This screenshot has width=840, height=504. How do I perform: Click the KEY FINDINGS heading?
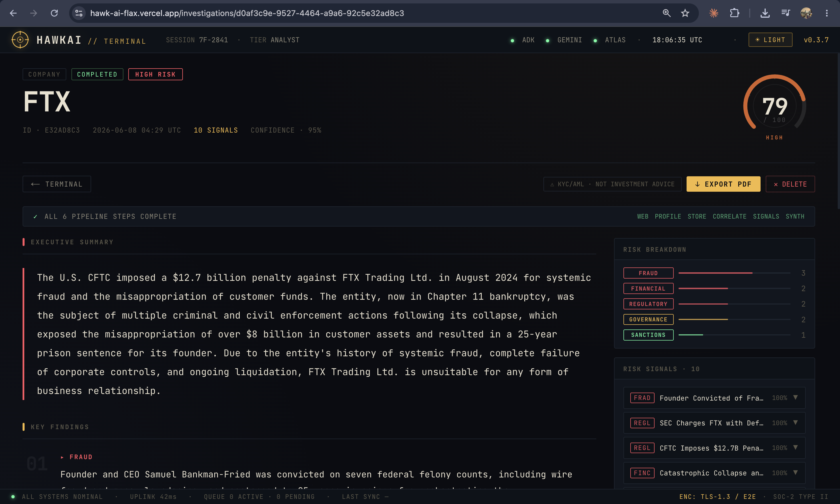(60, 427)
